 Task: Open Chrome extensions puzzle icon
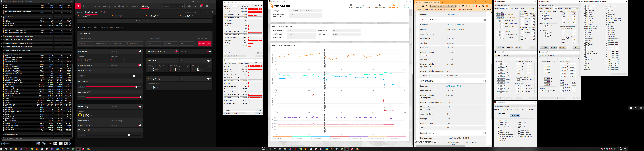(x=480, y=6)
